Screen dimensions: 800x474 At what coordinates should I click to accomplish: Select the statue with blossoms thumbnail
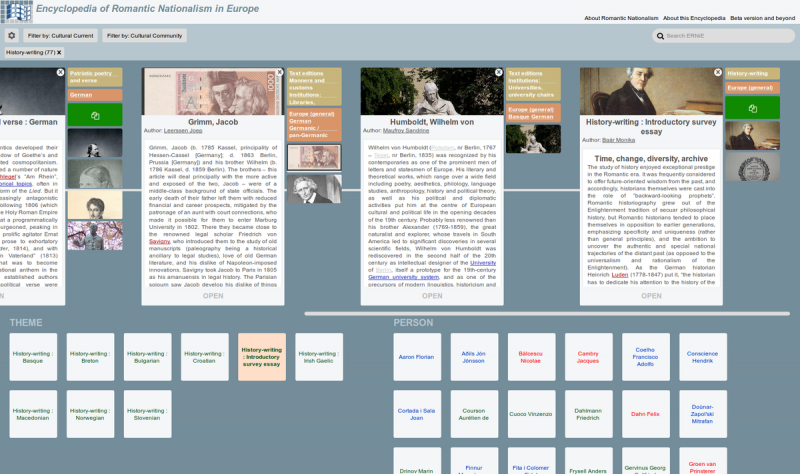pyautogui.click(x=95, y=236)
